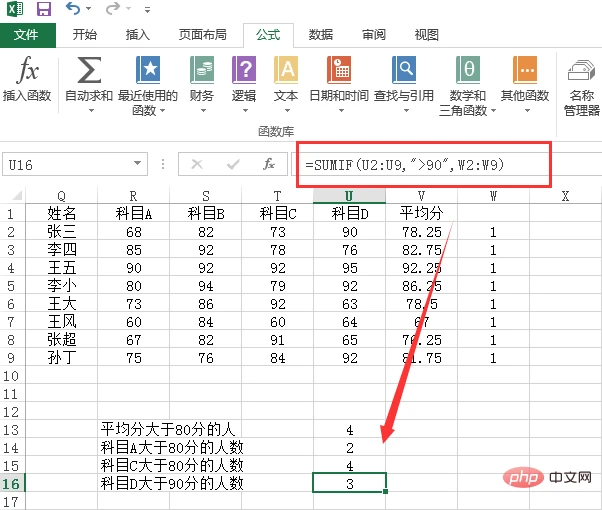The height and width of the screenshot is (510, 602).
Task: Open the Financial (财务) functions icon
Action: pos(202,70)
